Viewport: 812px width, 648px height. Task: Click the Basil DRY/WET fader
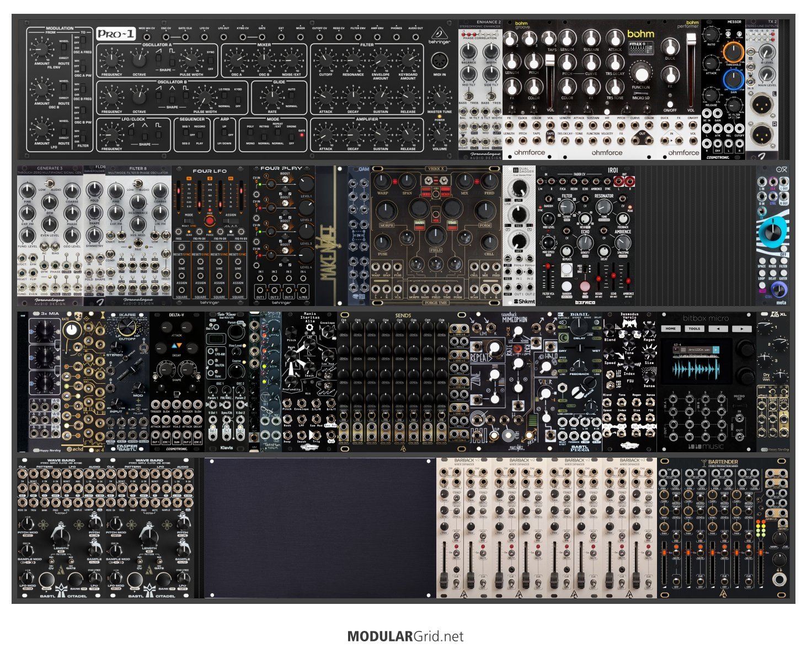579,349
